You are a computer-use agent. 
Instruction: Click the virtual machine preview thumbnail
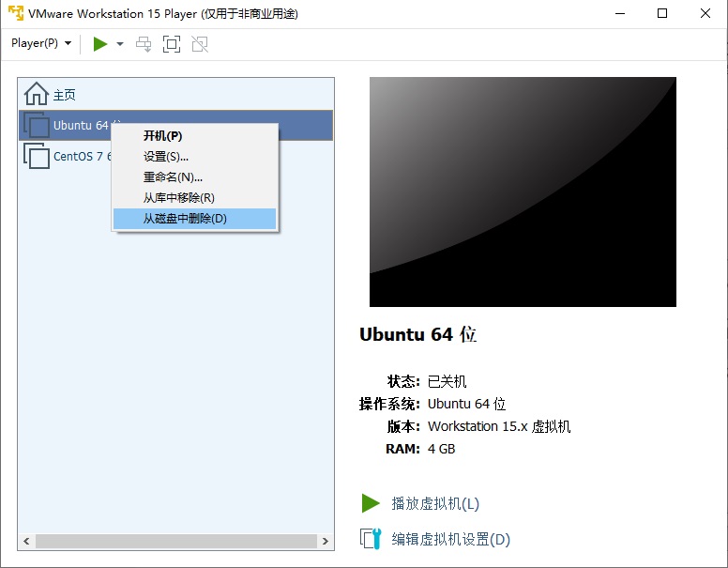523,192
